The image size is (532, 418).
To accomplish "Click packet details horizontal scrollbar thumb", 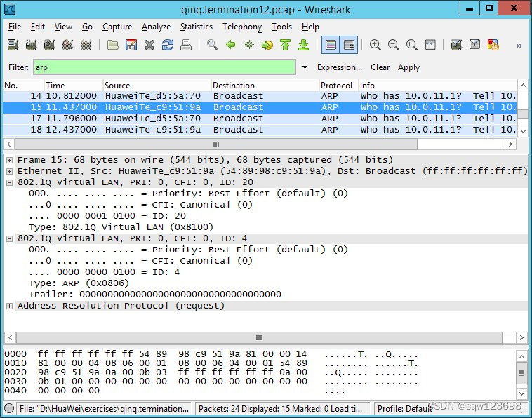I will [x=259, y=337].
